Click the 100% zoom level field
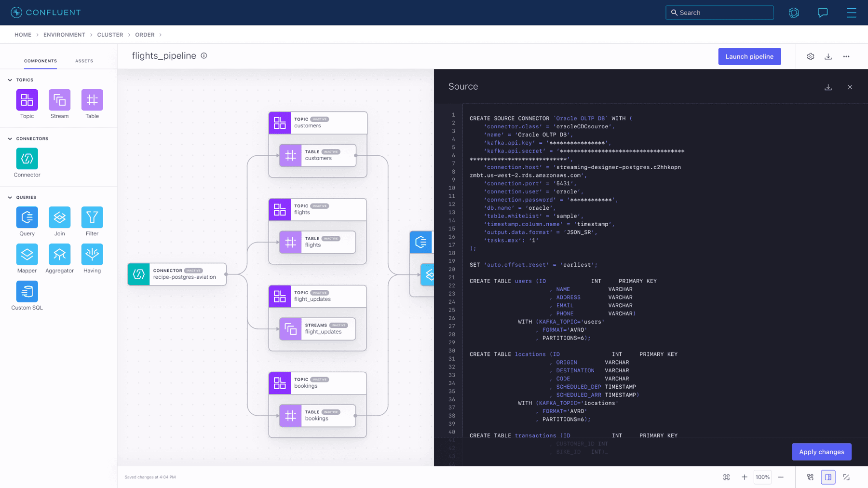Image resolution: width=868 pixels, height=488 pixels. coord(762,477)
